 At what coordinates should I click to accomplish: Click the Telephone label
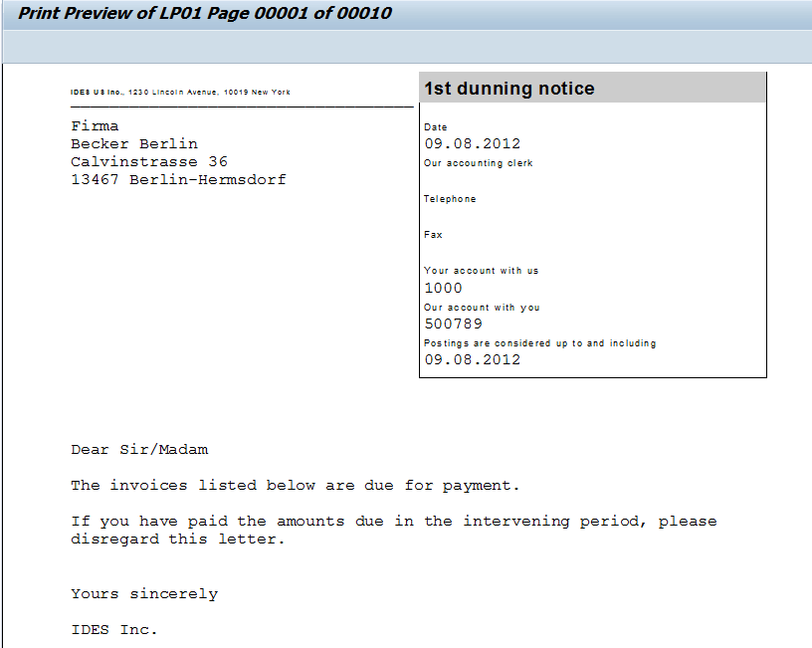click(450, 199)
